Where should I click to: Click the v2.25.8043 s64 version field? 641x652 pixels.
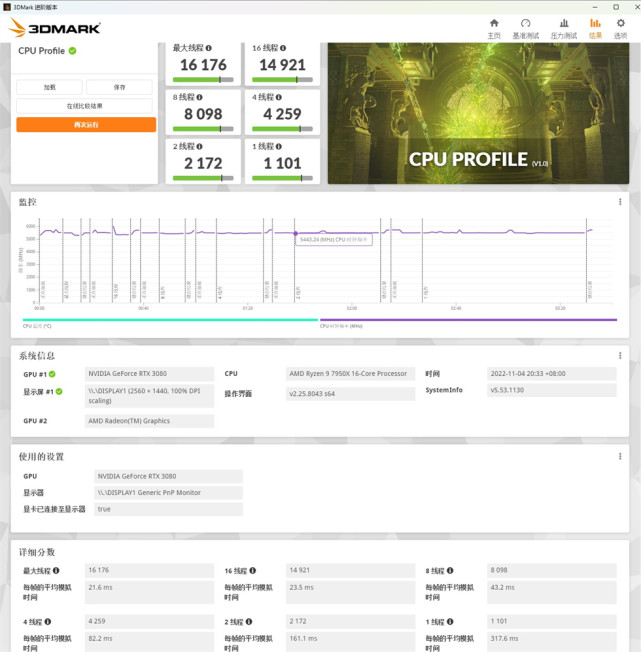point(350,394)
